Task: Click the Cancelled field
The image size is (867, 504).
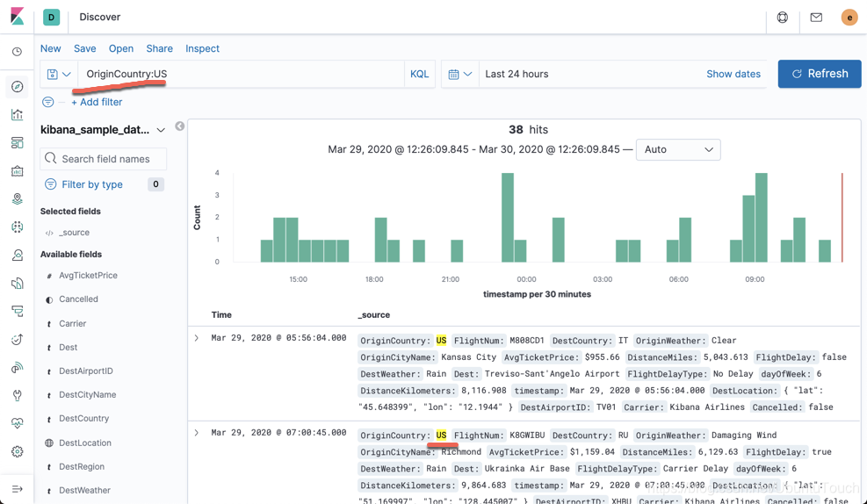Action: coord(78,299)
